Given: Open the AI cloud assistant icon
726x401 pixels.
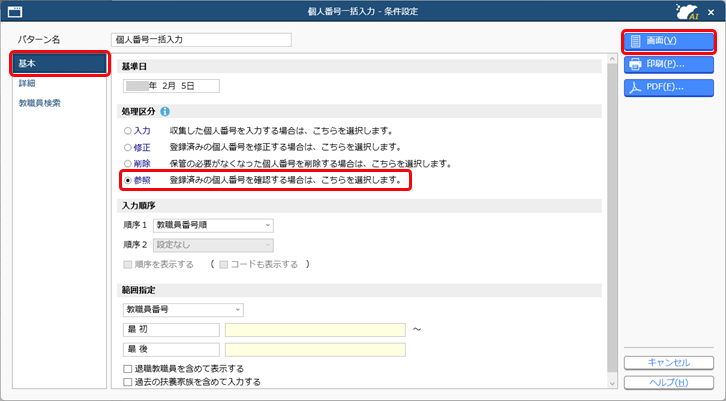Looking at the screenshot, I should point(687,12).
